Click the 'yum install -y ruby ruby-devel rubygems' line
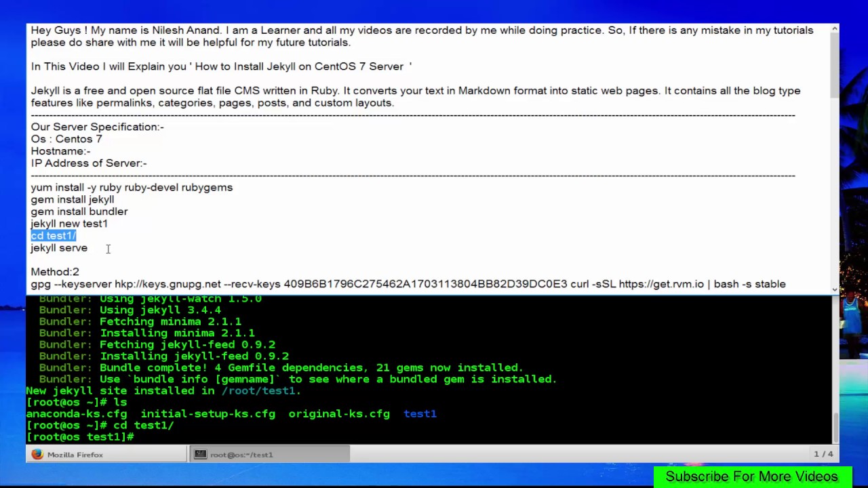The height and width of the screenshot is (488, 868). [132, 187]
